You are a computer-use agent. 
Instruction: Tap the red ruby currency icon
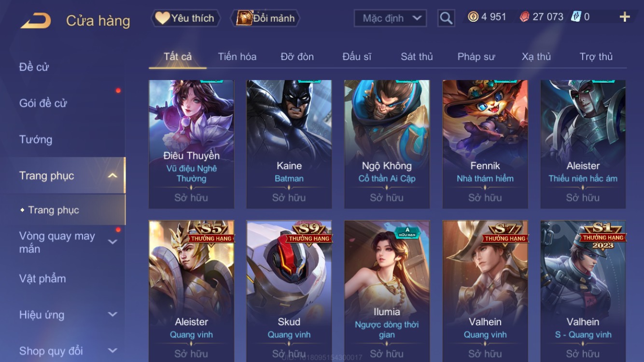coord(524,17)
